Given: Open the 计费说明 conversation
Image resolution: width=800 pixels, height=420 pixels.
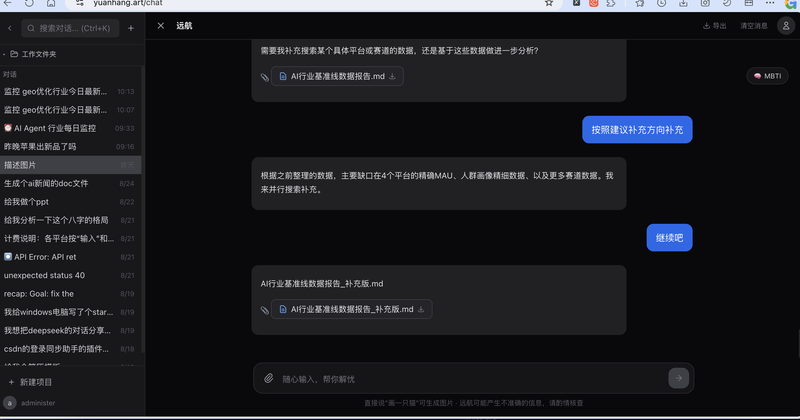Looking at the screenshot, I should click(x=70, y=238).
